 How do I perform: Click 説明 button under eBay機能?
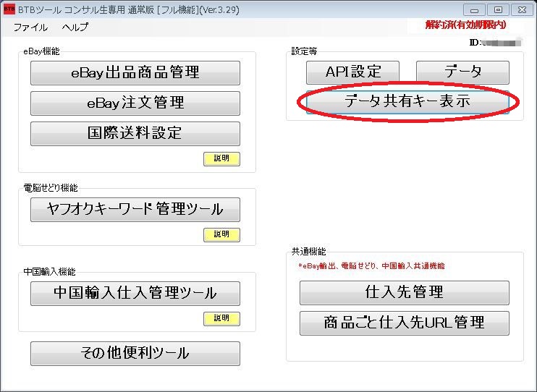pos(221,159)
